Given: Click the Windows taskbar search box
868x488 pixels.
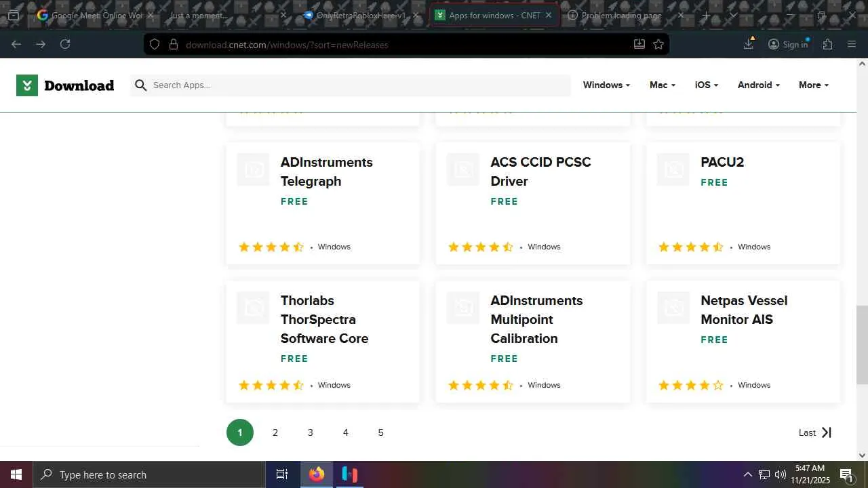Looking at the screenshot, I should [x=149, y=474].
